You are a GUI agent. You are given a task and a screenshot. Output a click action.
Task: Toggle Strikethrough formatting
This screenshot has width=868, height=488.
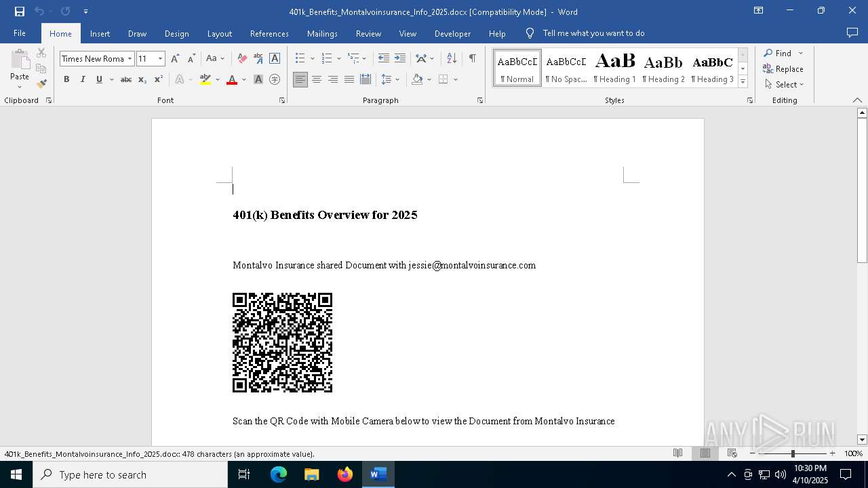click(125, 79)
